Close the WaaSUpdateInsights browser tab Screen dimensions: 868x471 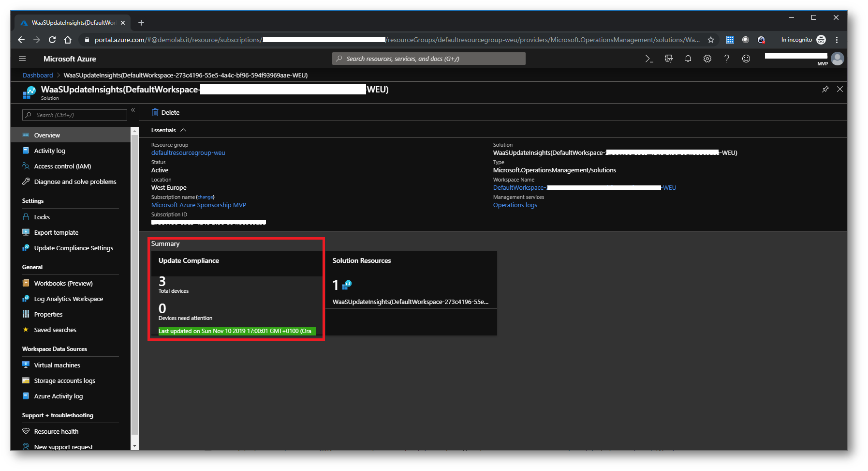pyautogui.click(x=123, y=23)
